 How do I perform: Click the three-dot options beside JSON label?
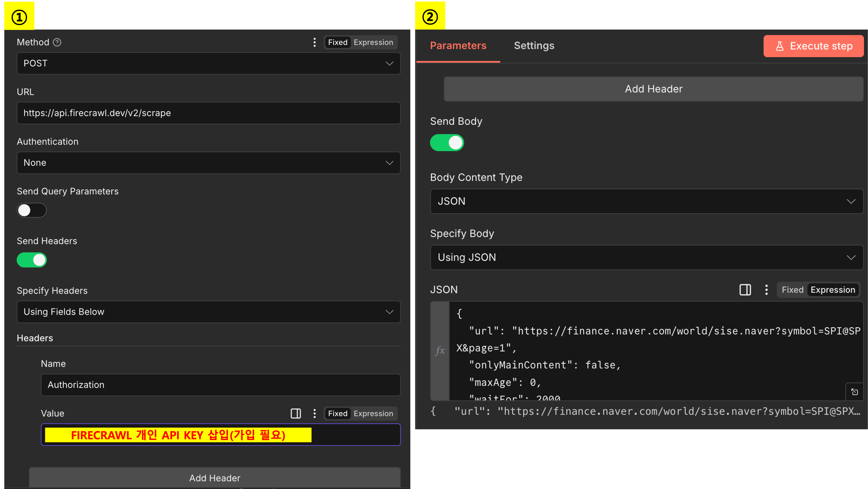[x=766, y=290]
